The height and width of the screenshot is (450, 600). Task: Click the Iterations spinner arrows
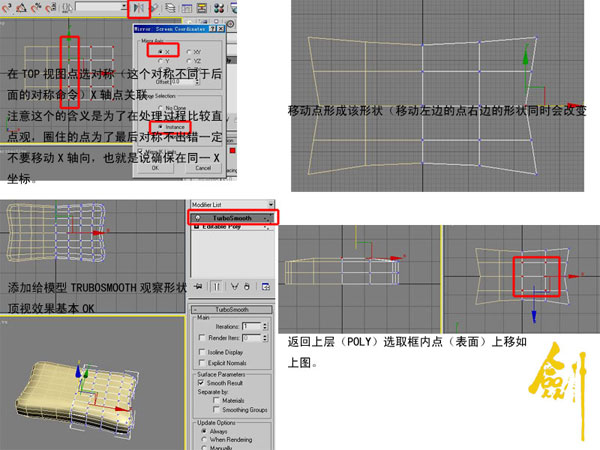pos(265,326)
